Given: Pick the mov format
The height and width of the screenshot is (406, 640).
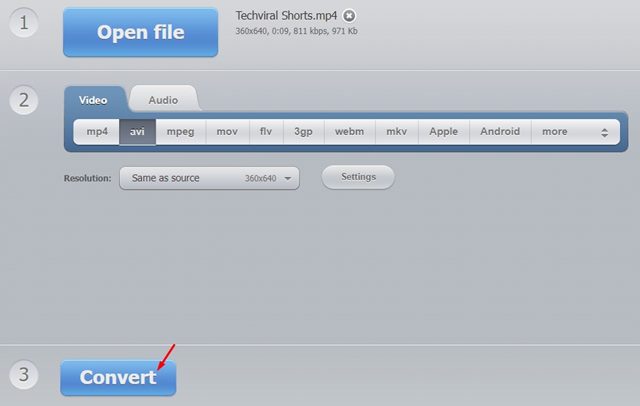Looking at the screenshot, I should pos(227,132).
